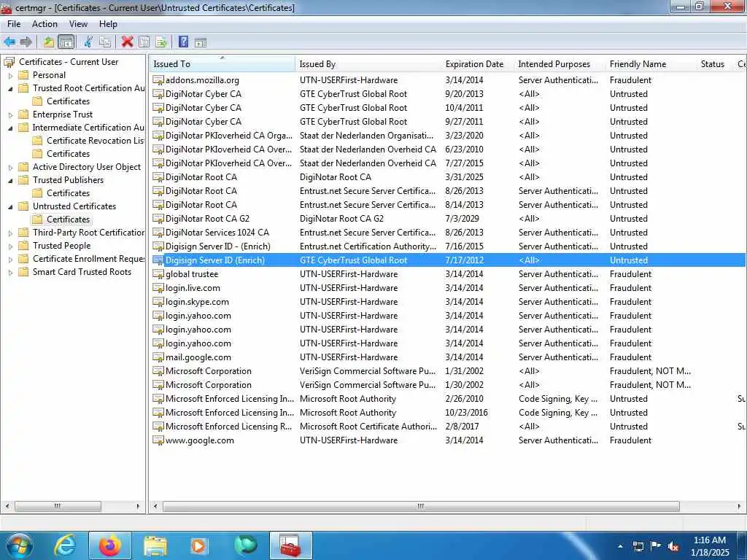Click the blue Help question mark icon
This screenshot has width=747, height=560.
point(183,42)
